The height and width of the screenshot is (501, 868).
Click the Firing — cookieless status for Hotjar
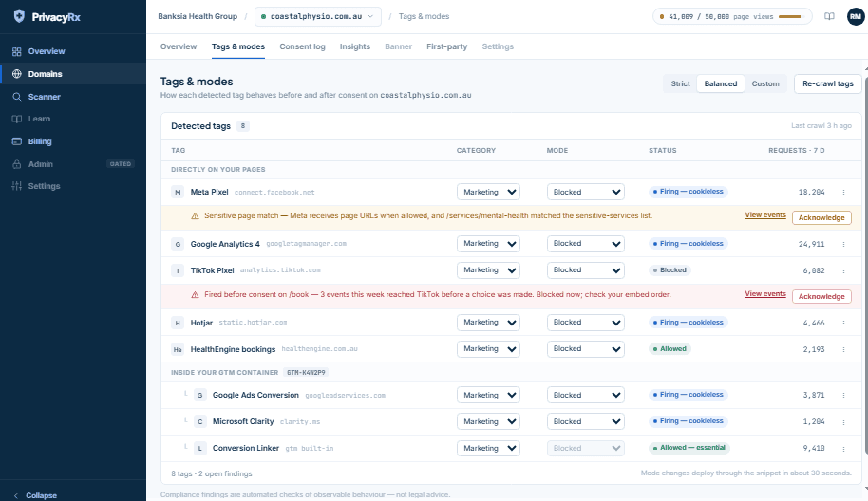point(689,323)
